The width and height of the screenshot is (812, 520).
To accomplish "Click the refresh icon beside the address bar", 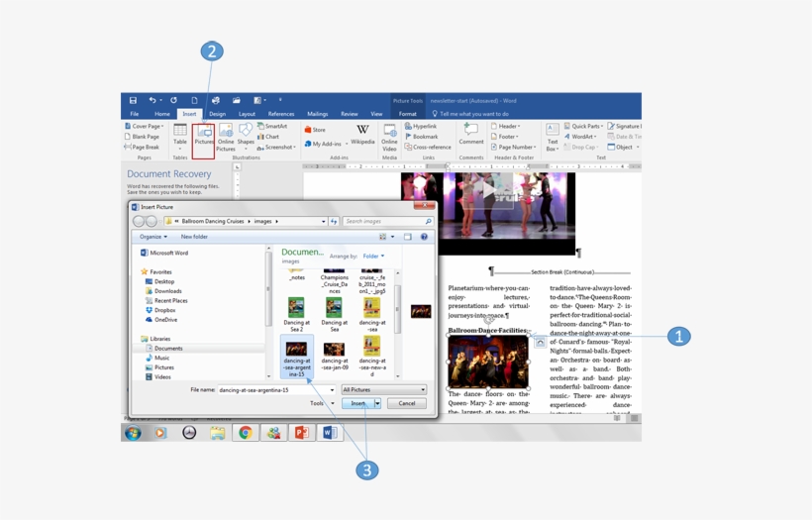I will coord(334,221).
